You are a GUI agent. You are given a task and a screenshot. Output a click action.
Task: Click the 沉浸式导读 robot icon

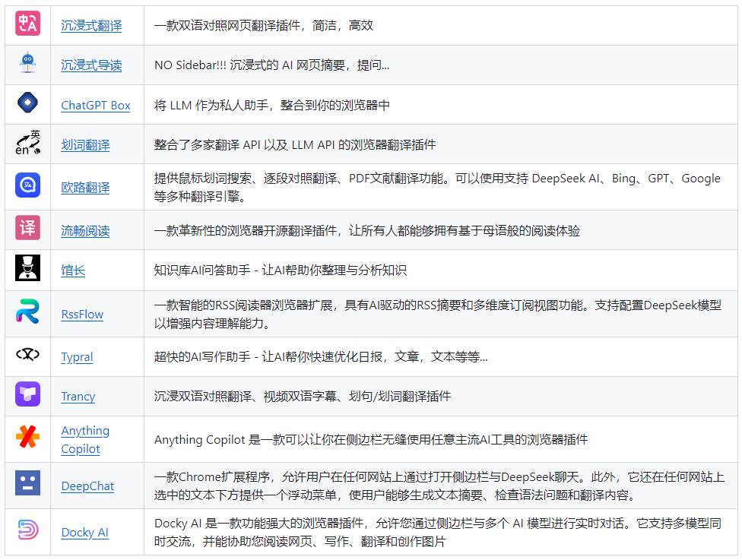coord(27,63)
